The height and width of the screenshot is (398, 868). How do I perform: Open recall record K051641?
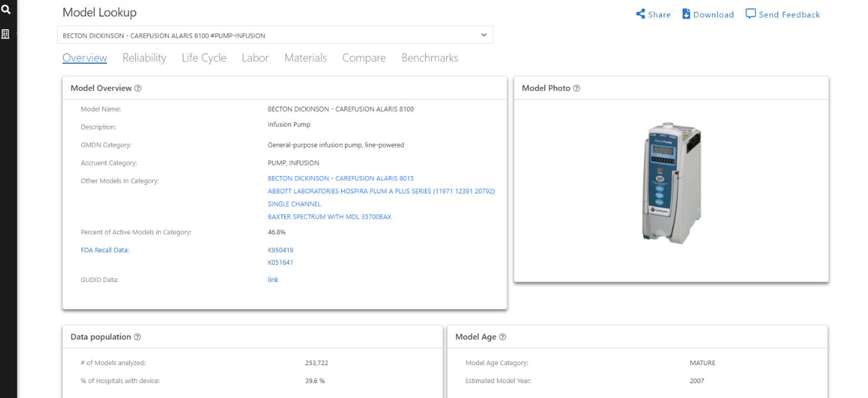(x=280, y=262)
